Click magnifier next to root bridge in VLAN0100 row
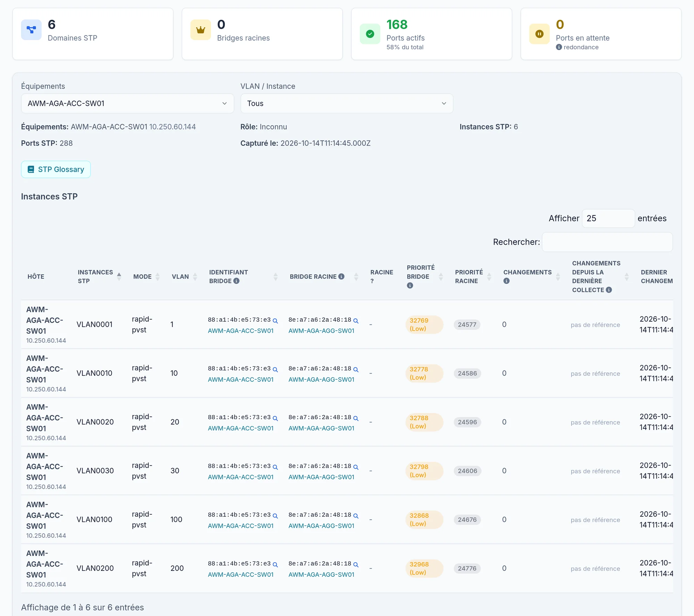 [356, 516]
